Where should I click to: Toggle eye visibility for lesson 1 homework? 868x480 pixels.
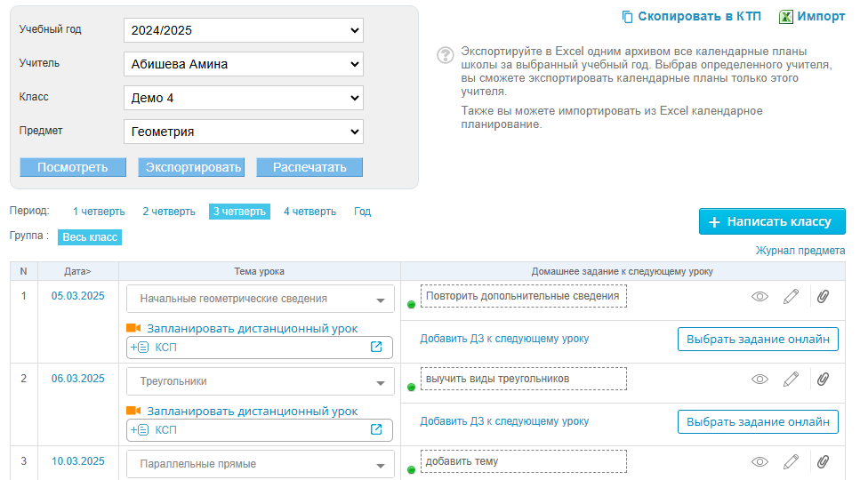[759, 297]
